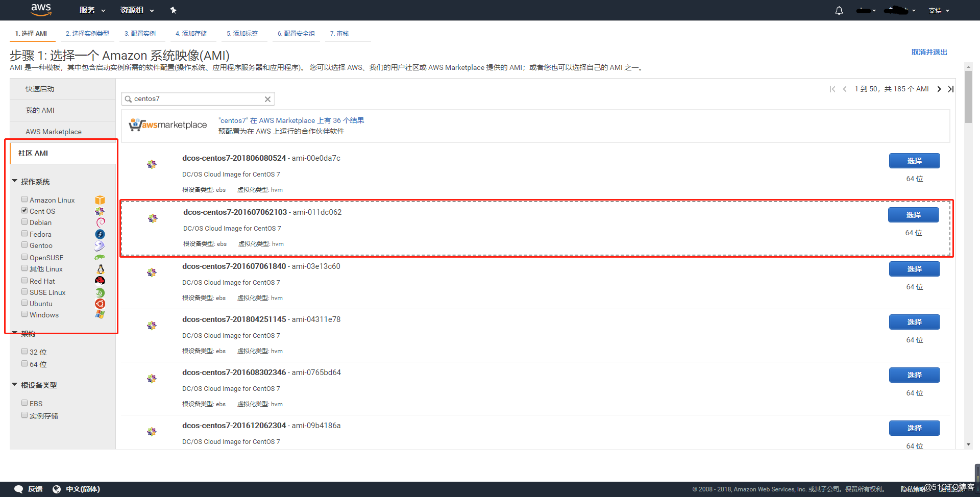The width and height of the screenshot is (980, 497).
Task: Uncheck the Cent OS filter
Action: (x=24, y=211)
